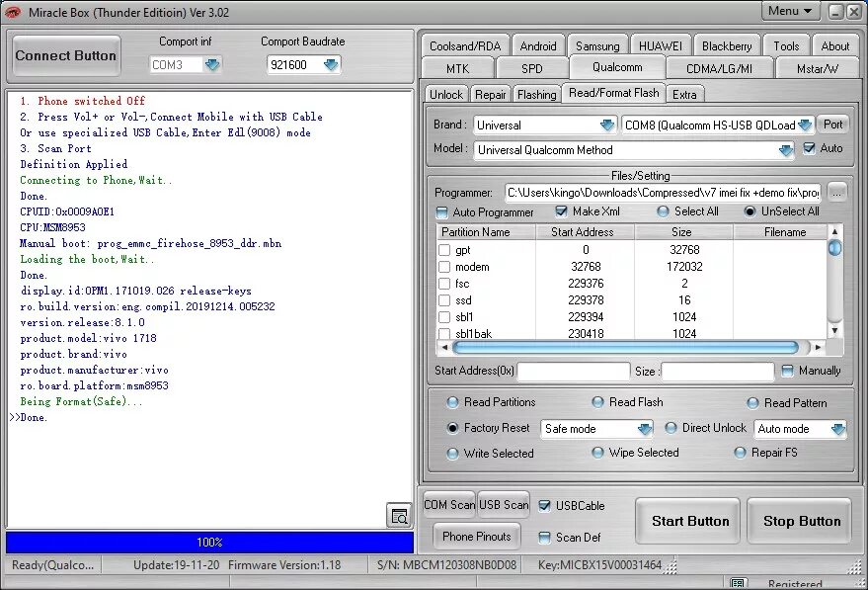868x590 pixels.
Task: Click partition list right scroll arrow
Action: (x=817, y=347)
